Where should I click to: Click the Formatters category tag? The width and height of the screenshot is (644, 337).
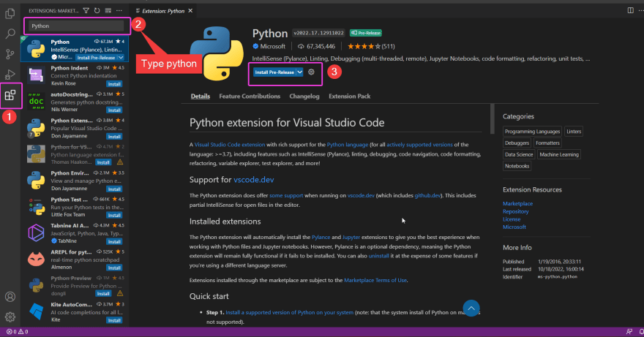(x=547, y=143)
